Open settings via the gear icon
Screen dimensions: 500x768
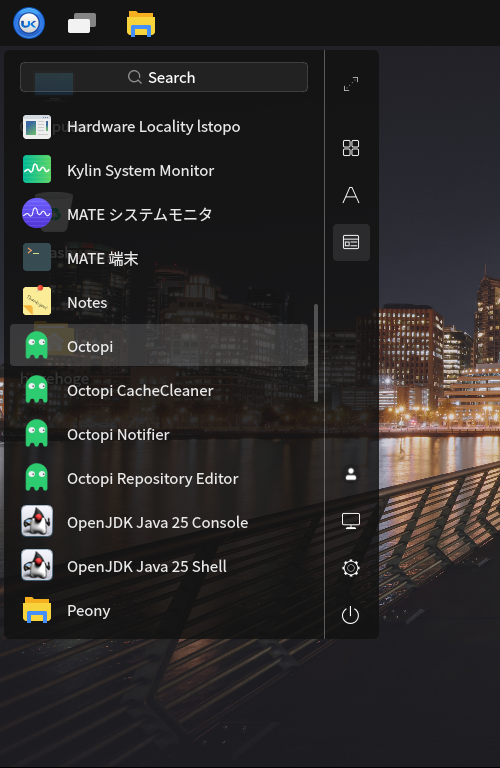click(351, 568)
